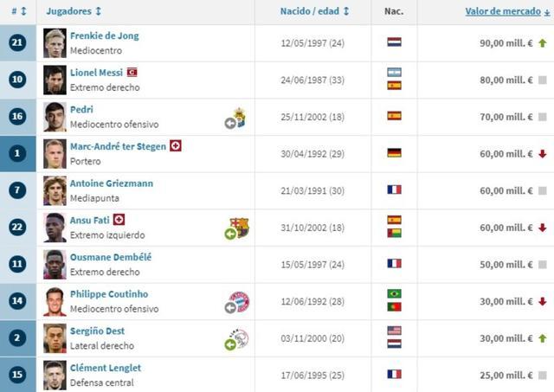The height and width of the screenshot is (392, 554).
Task: Click Frenkie de Jong's number 21 badge
Action: pyautogui.click(x=18, y=42)
